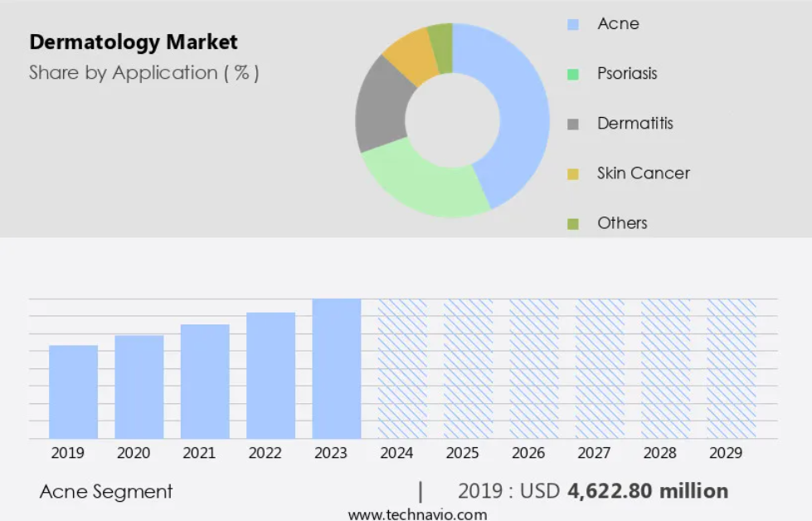Click the Skin Cancer legend yellow square

[572, 173]
